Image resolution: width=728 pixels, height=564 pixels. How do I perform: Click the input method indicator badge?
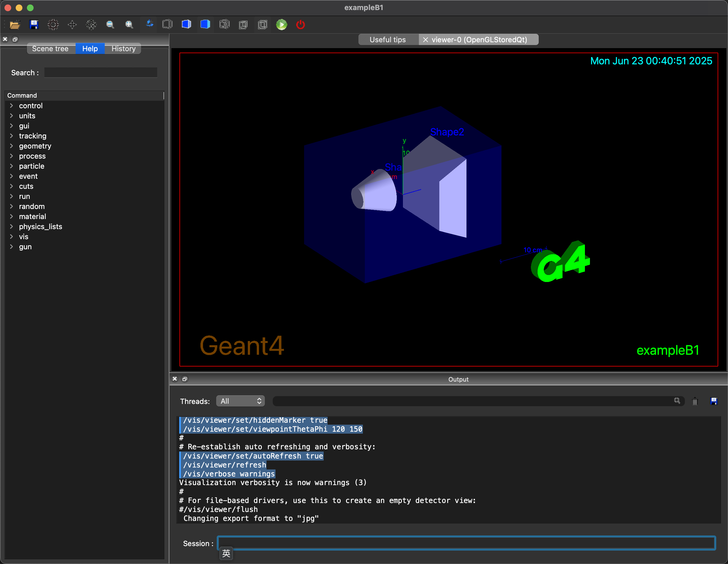pos(226,553)
